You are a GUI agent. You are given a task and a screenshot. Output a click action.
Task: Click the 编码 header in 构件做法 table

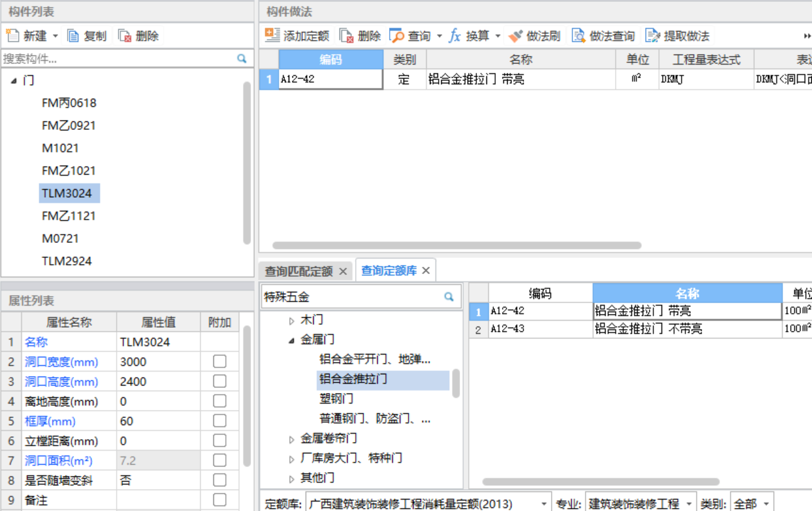click(x=331, y=60)
